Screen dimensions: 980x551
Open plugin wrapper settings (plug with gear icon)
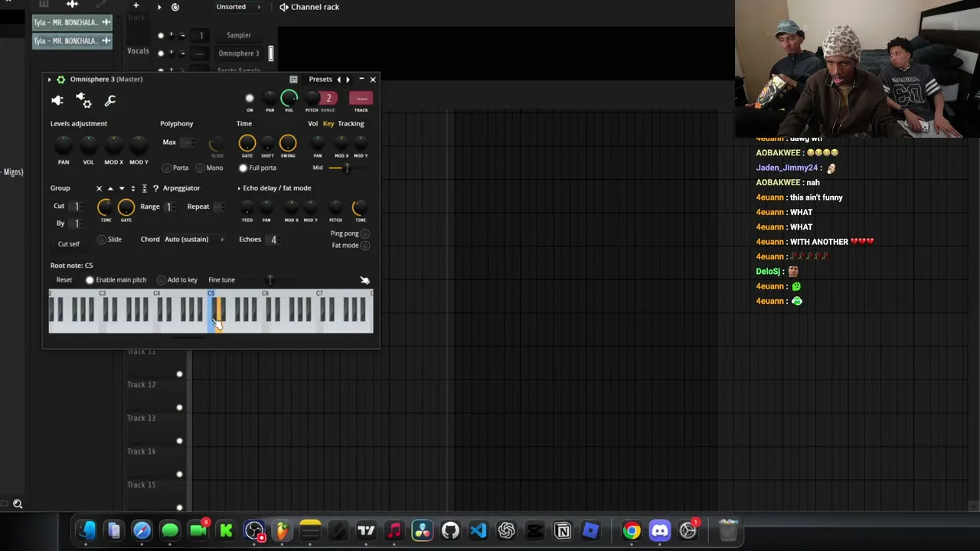pyautogui.click(x=83, y=100)
